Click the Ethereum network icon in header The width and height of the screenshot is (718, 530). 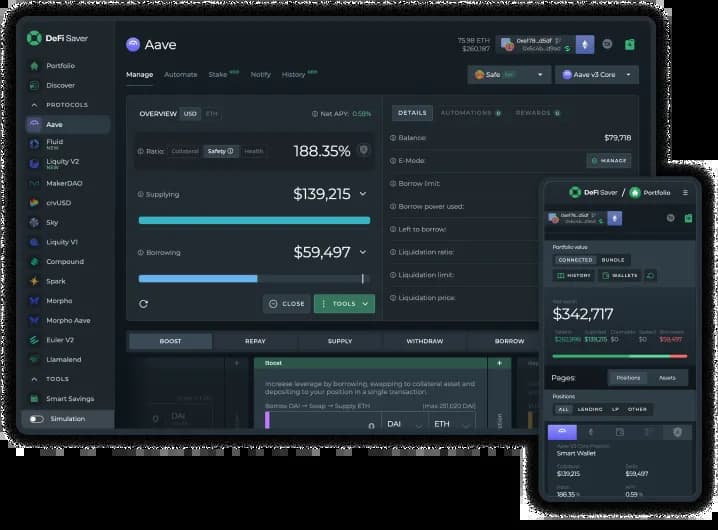tap(584, 45)
